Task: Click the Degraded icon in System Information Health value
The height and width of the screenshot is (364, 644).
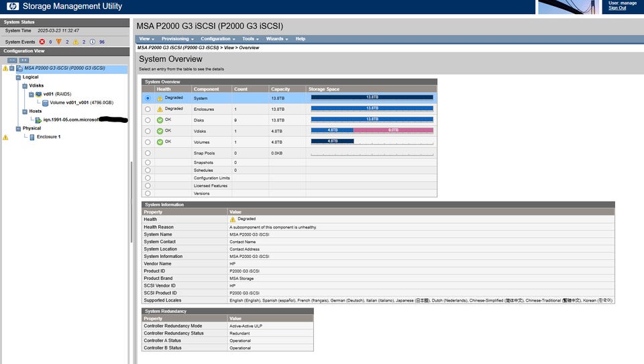Action: [x=233, y=219]
